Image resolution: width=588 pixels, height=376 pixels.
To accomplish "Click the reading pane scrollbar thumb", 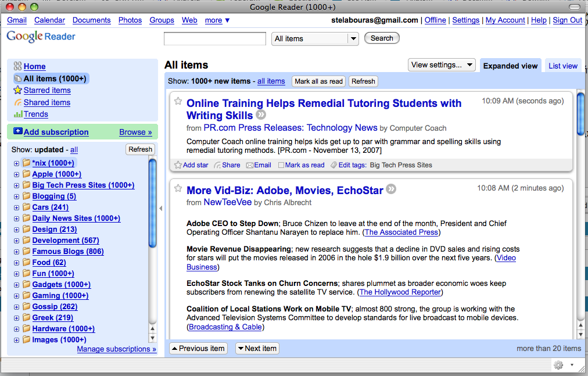I will pos(580,114).
